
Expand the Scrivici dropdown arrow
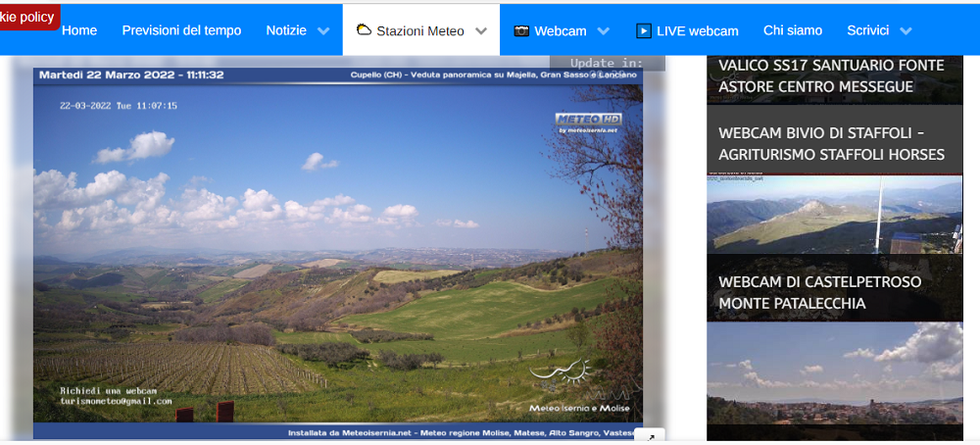(906, 30)
